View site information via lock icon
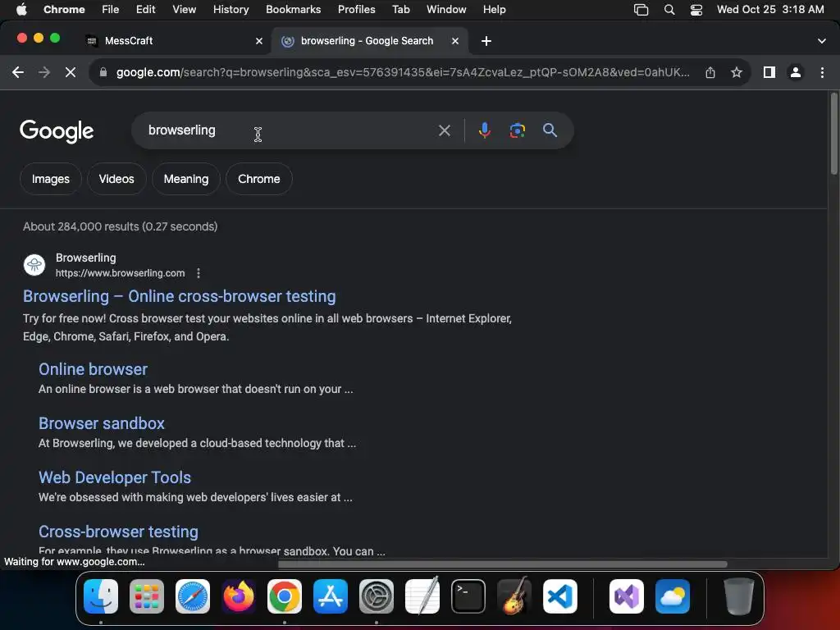This screenshot has height=630, width=840. [103, 72]
